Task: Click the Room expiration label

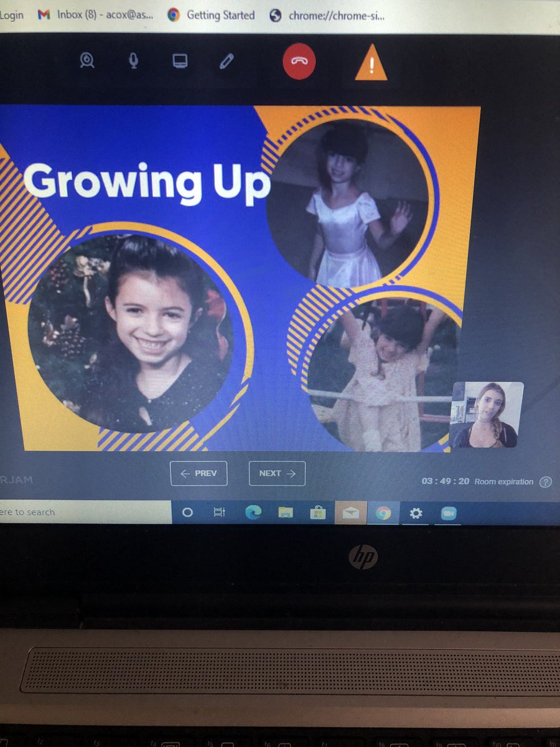Action: click(504, 481)
